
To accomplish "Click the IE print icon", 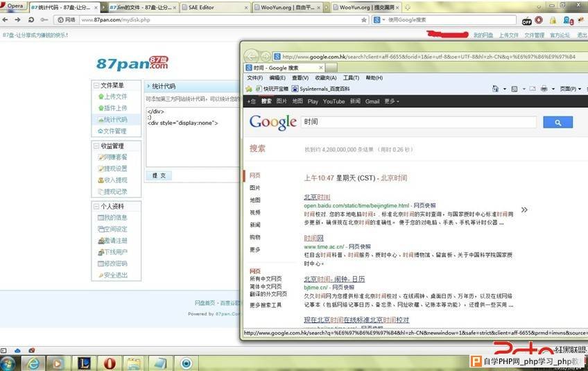I will pos(544,89).
